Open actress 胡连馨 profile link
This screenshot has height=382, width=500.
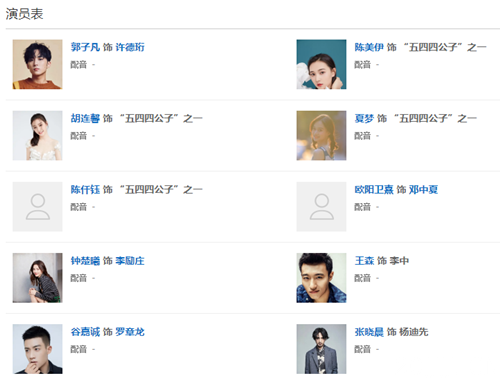[x=85, y=118]
